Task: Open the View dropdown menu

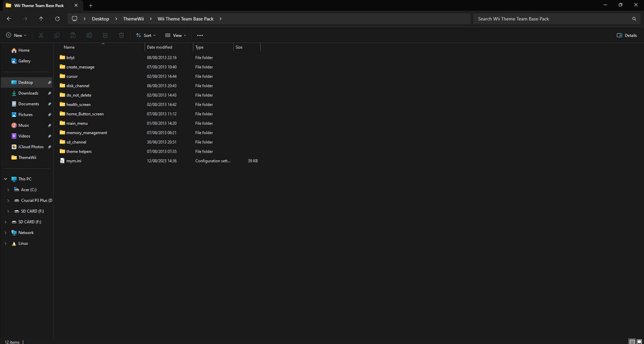Action: click(176, 35)
